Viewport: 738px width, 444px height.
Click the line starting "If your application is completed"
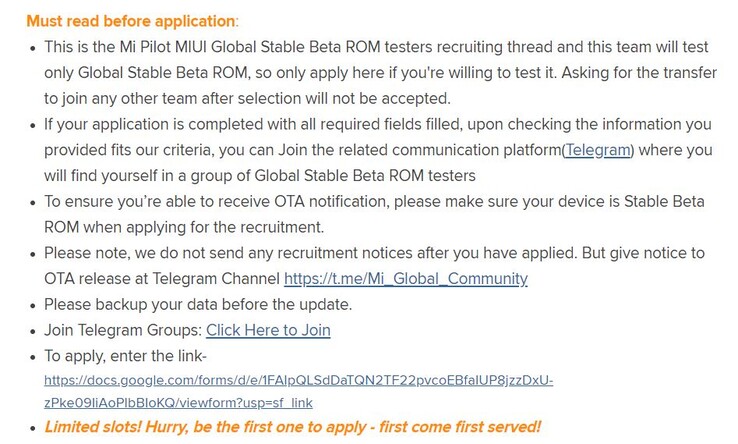(377, 124)
